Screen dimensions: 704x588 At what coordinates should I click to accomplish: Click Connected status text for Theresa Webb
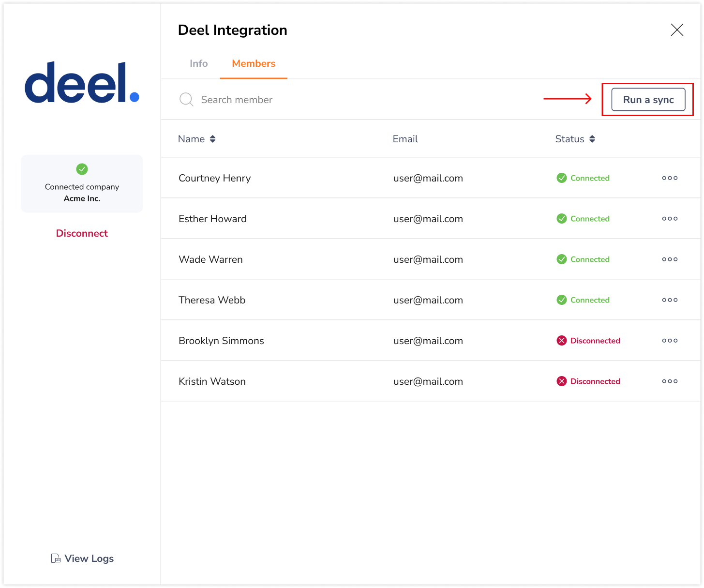click(590, 300)
